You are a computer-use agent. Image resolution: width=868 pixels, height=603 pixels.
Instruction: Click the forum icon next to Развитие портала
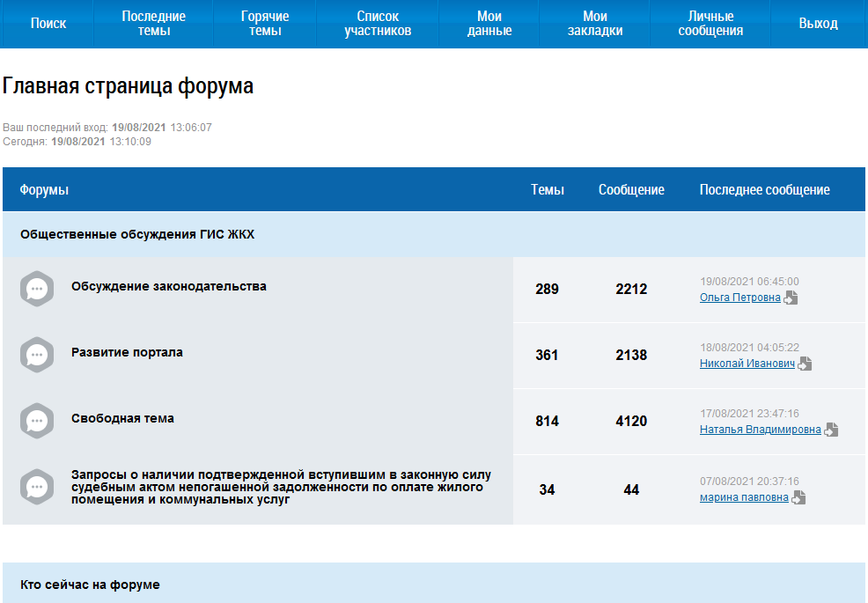(37, 355)
